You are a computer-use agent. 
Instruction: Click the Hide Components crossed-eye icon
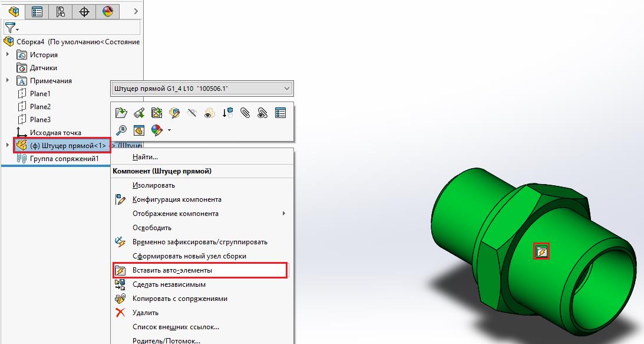(192, 113)
